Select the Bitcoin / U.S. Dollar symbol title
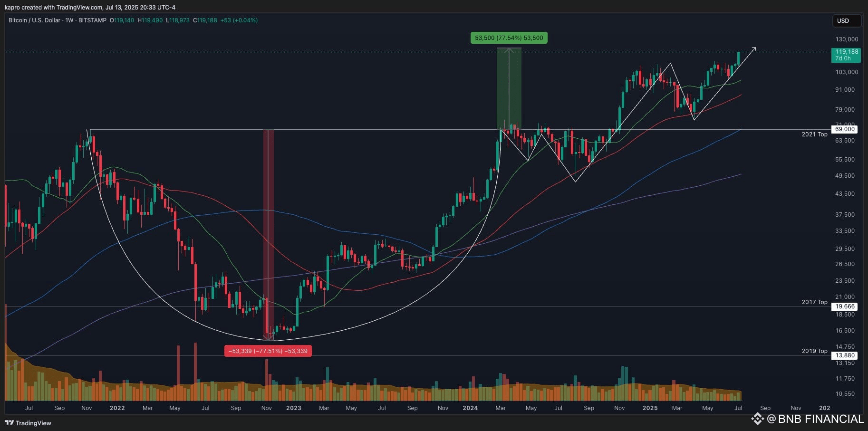Image resolution: width=868 pixels, height=431 pixels. [34, 20]
